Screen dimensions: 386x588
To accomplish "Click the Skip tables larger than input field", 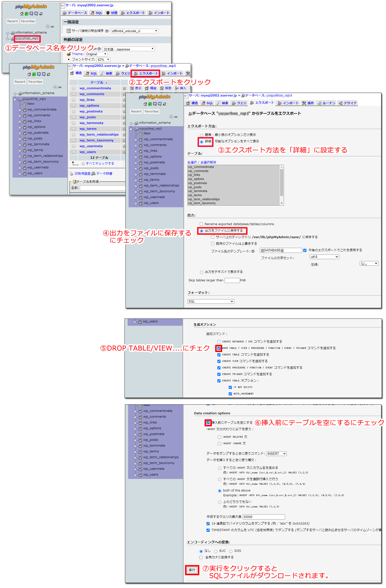I will pyautogui.click(x=232, y=281).
